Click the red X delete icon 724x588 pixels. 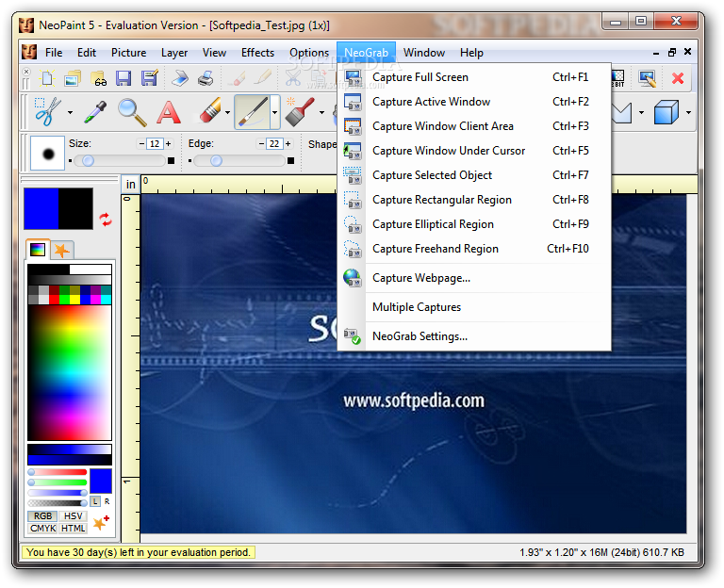point(678,78)
